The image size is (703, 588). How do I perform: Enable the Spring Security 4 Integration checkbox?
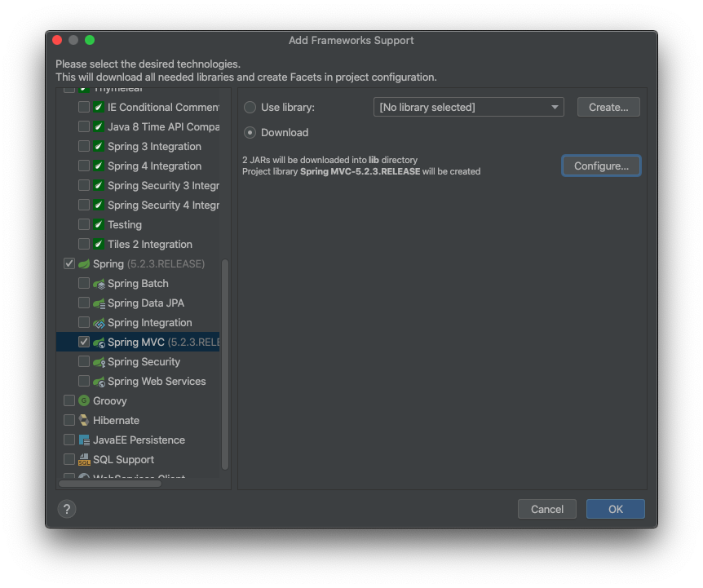[x=84, y=205]
